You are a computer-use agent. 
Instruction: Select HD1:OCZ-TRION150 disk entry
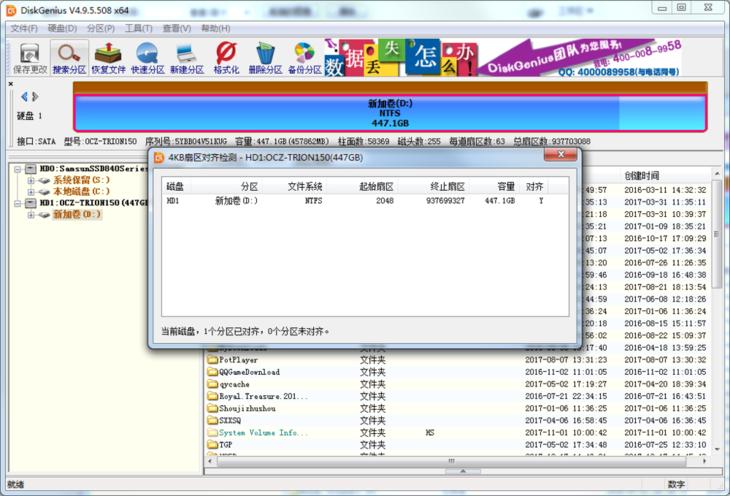(x=93, y=203)
